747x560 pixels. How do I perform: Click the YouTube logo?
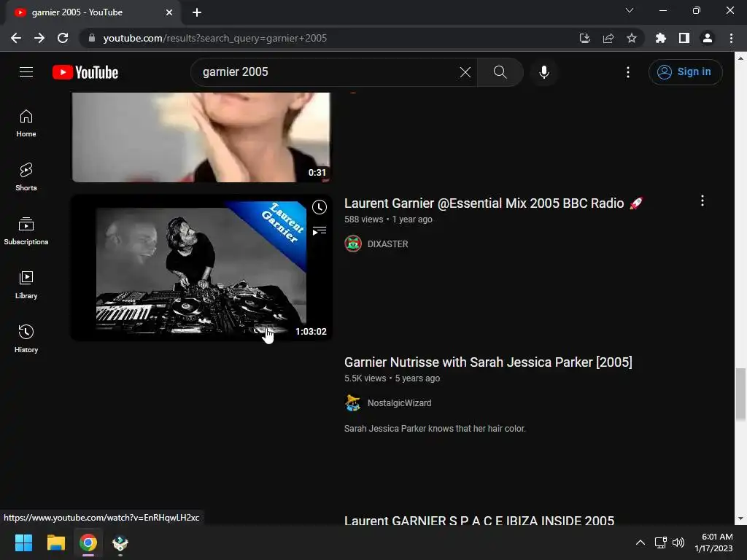(x=85, y=72)
